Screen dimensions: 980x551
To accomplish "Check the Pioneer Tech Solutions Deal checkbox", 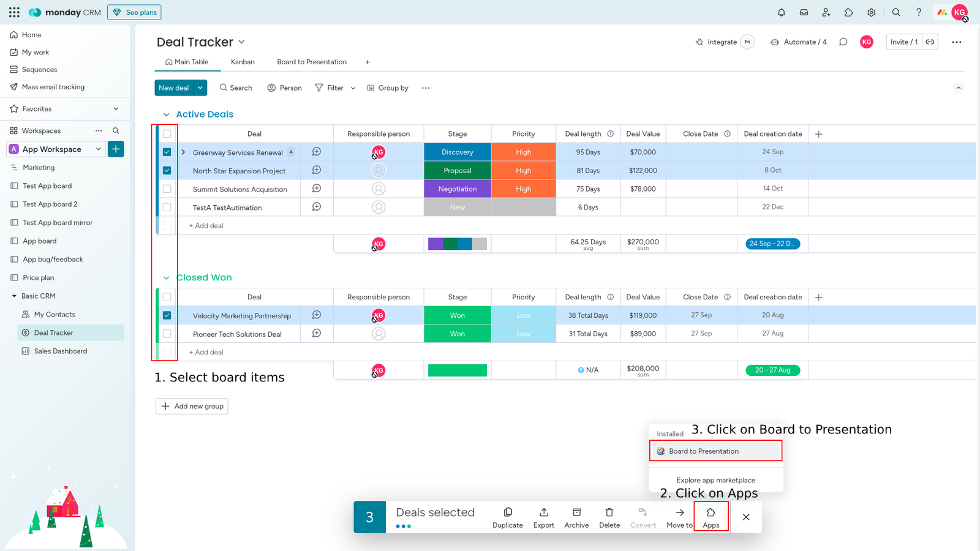I will click(x=167, y=334).
